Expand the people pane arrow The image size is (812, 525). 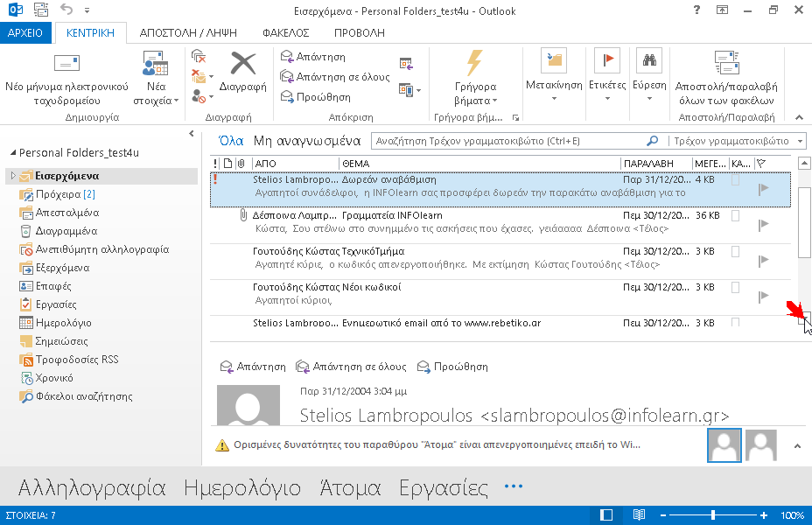pyautogui.click(x=797, y=445)
